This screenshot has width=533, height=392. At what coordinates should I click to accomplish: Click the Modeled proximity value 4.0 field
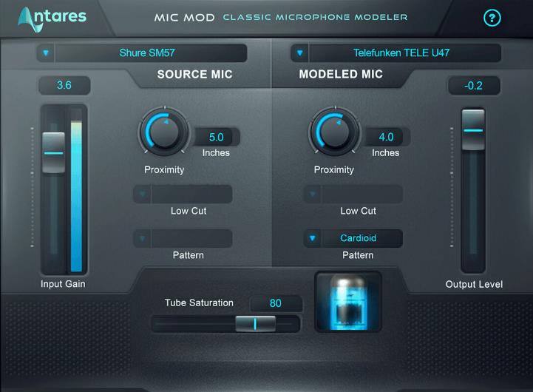387,137
